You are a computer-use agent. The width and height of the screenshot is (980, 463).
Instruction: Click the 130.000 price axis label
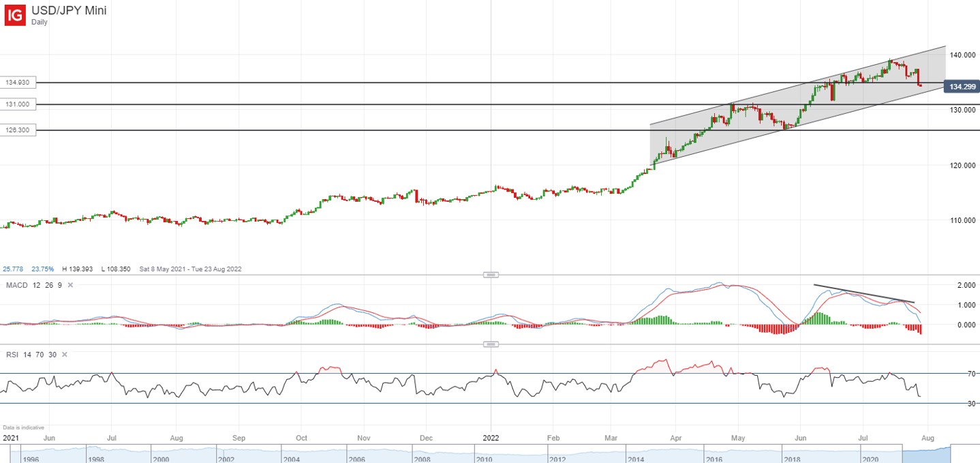(x=964, y=110)
